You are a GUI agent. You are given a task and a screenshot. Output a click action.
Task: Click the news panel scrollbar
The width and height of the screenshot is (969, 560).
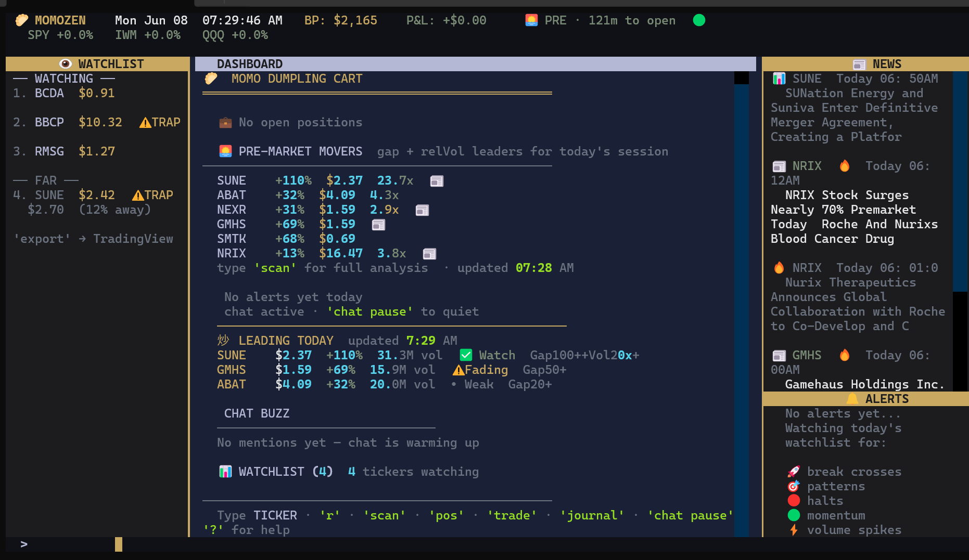click(x=960, y=182)
